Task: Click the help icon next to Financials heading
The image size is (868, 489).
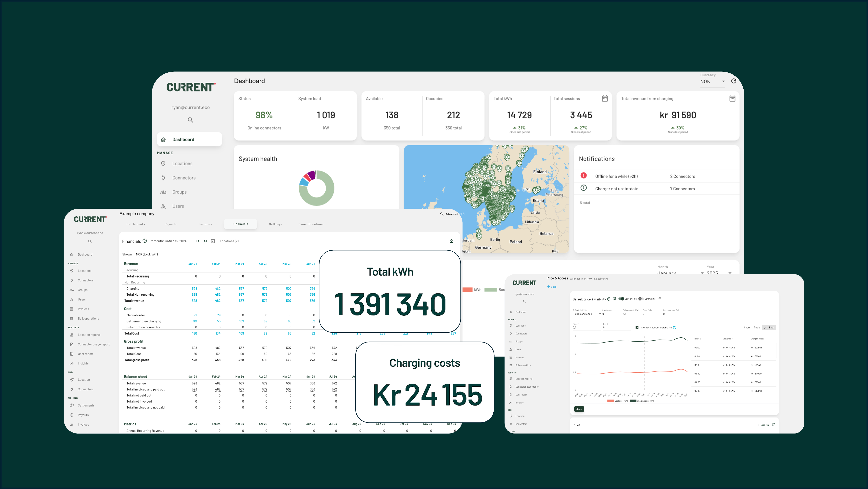Action: pos(145,241)
